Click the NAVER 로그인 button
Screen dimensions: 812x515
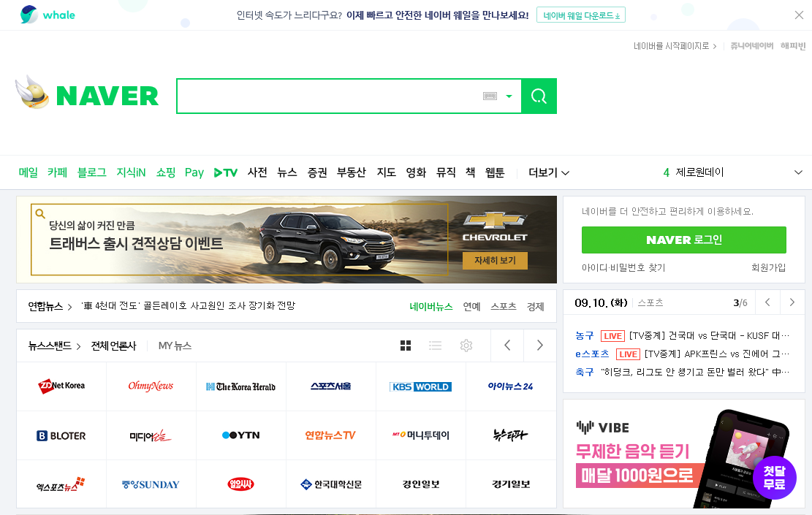point(683,240)
